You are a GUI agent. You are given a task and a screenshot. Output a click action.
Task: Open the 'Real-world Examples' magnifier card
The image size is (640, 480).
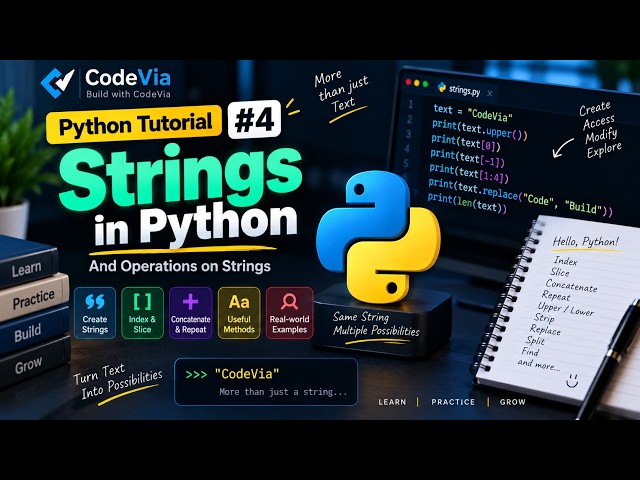point(289,313)
